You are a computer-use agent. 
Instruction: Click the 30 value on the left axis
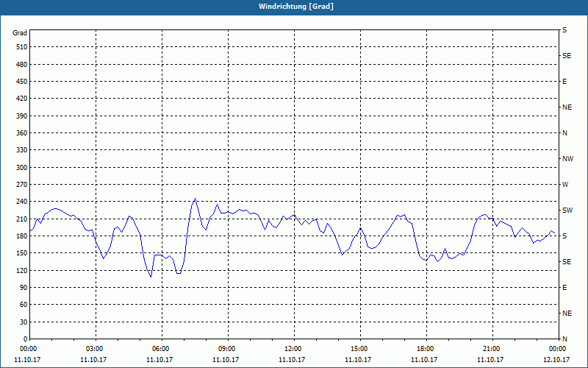click(x=23, y=322)
